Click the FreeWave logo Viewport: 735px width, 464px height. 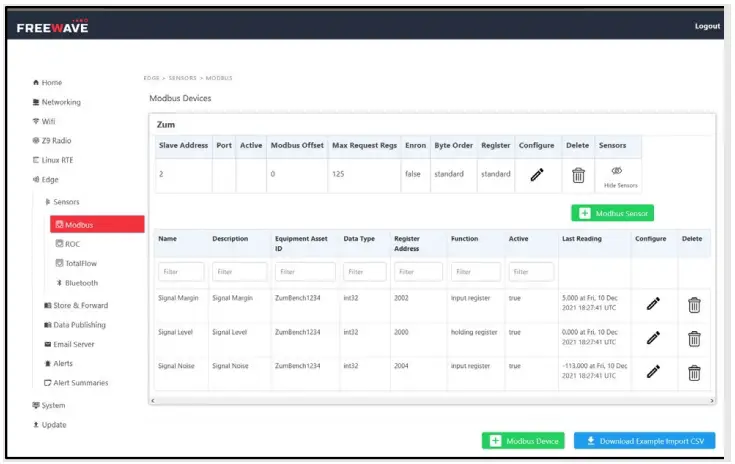(x=52, y=27)
